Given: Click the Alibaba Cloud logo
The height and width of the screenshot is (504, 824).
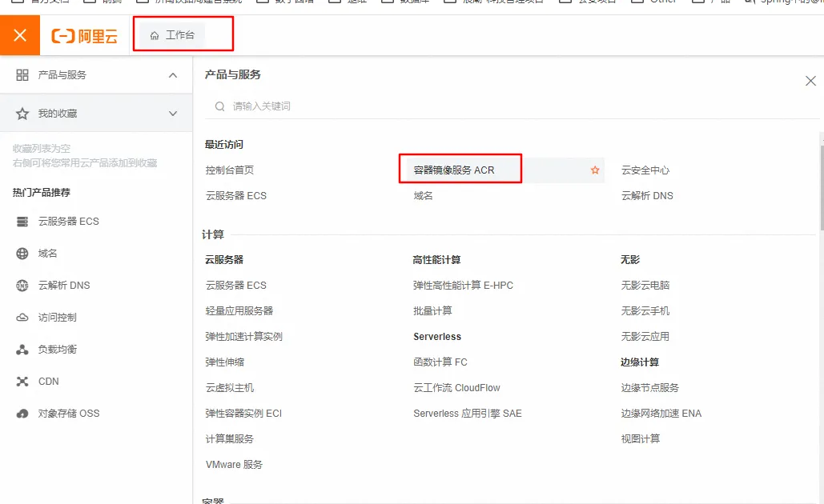Looking at the screenshot, I should click(83, 36).
